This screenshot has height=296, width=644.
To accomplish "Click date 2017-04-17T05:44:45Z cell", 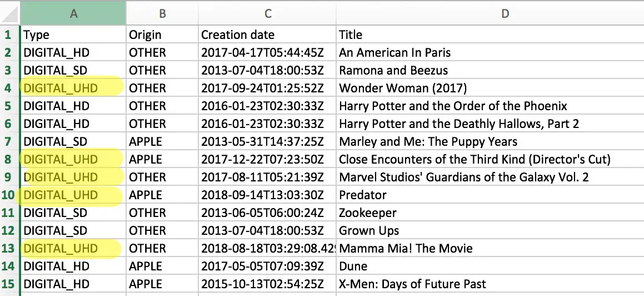I will (x=267, y=53).
